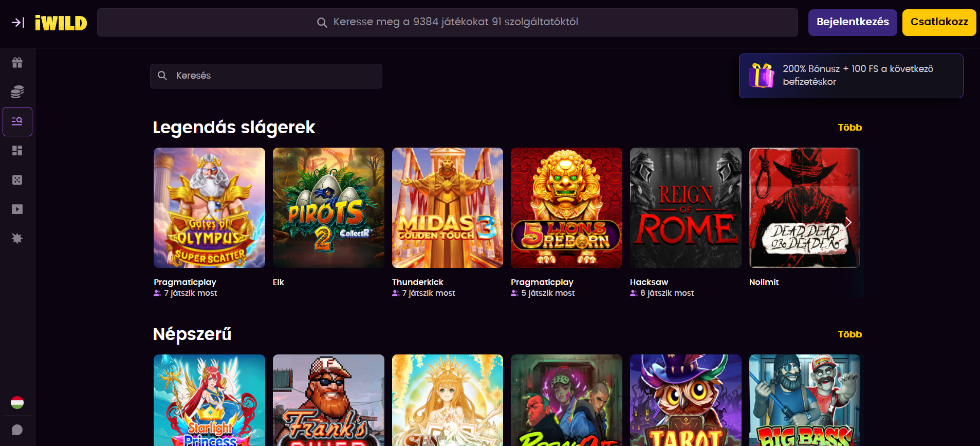The height and width of the screenshot is (446, 980).
Task: Select the game search sidebar icon
Action: tap(17, 121)
